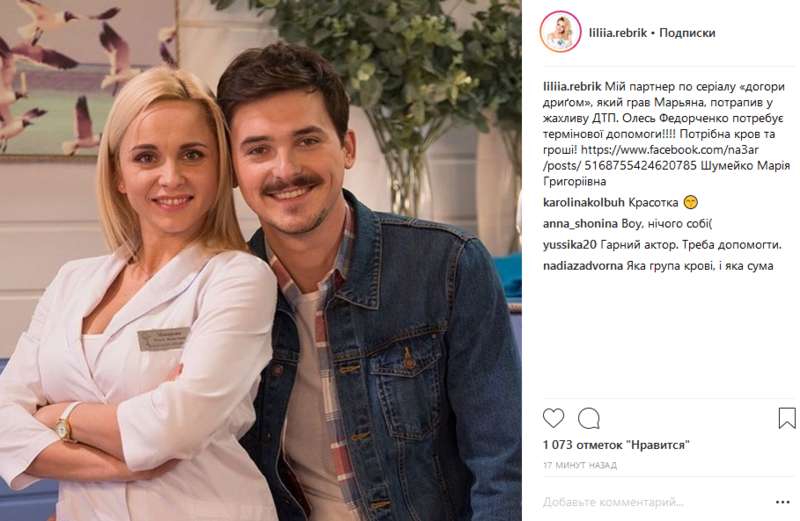Open comments via speech bubble icon
The image size is (800, 521).
click(589, 418)
